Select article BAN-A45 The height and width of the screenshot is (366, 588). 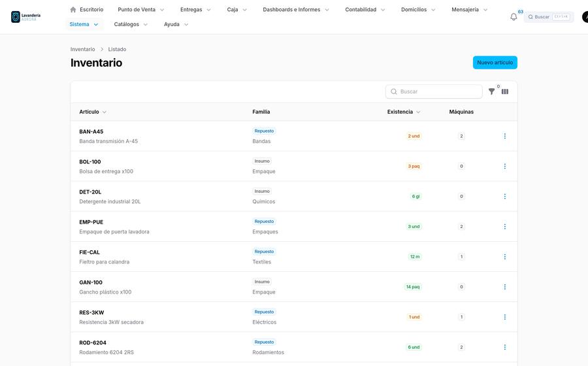pyautogui.click(x=91, y=131)
